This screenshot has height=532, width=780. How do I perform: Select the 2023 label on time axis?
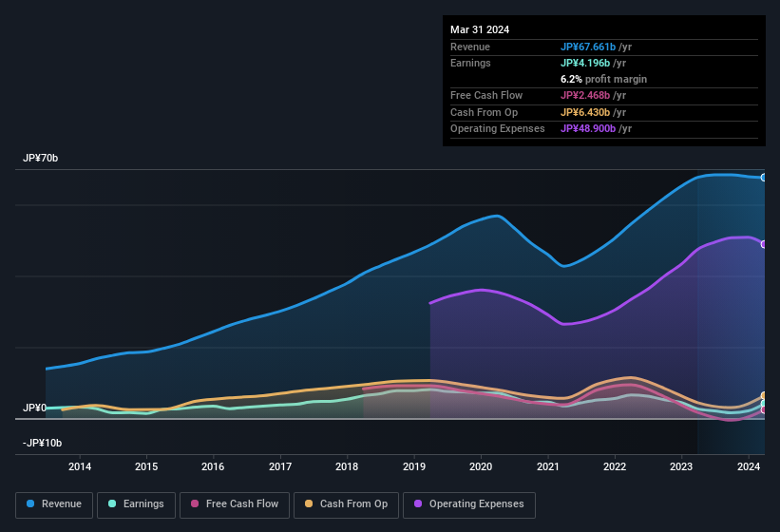point(681,466)
